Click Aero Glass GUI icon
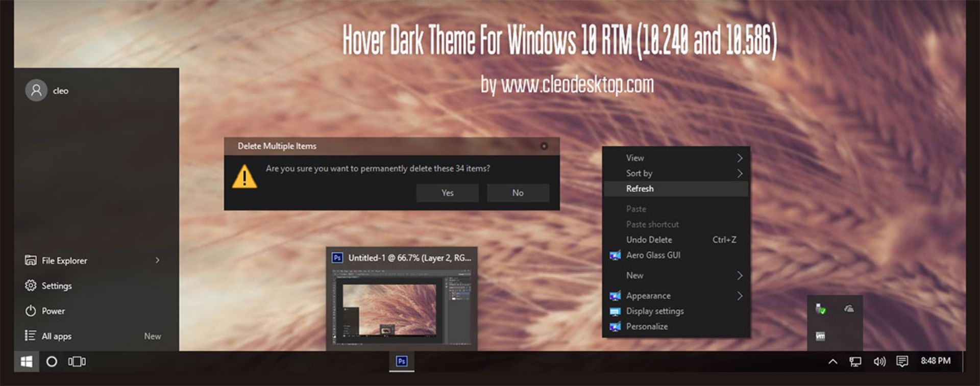 pos(615,255)
